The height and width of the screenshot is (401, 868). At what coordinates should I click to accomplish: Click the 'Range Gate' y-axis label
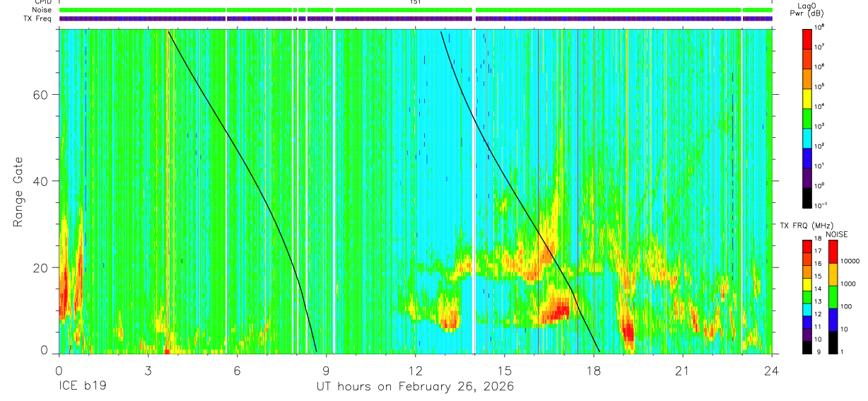[17, 192]
